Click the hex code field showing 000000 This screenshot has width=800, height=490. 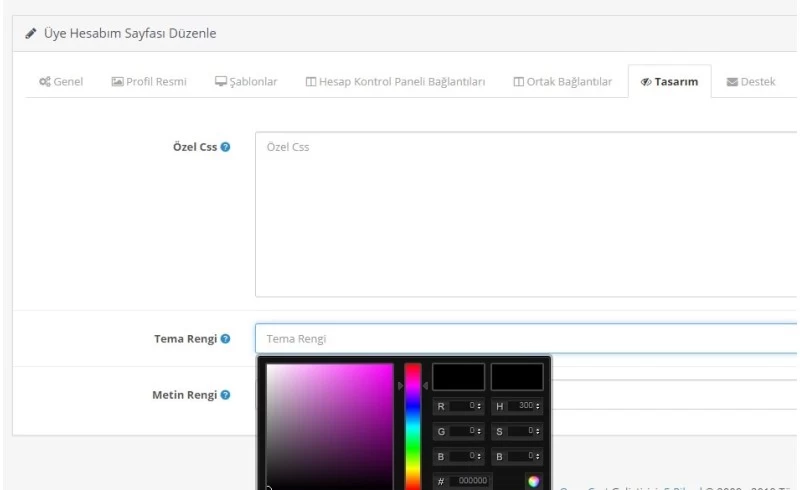point(468,481)
